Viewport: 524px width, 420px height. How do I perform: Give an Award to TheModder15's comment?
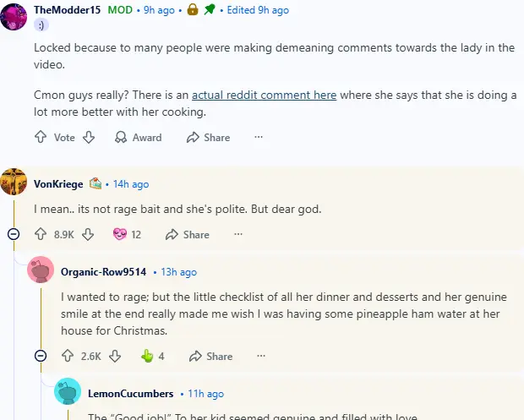pos(136,137)
